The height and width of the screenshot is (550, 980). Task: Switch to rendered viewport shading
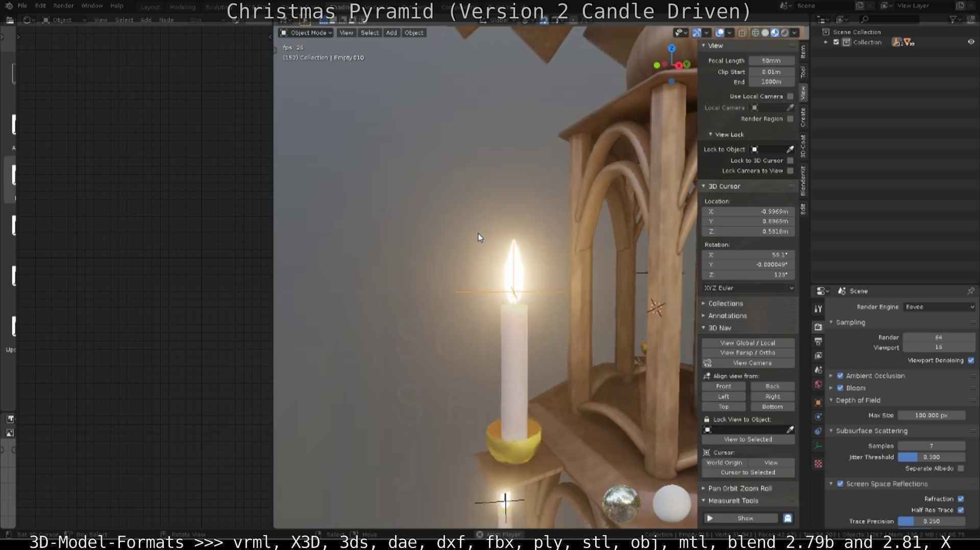coord(785,33)
